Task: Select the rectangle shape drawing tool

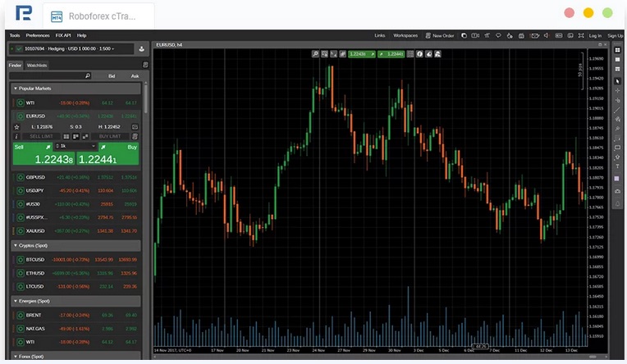Action: click(x=617, y=148)
